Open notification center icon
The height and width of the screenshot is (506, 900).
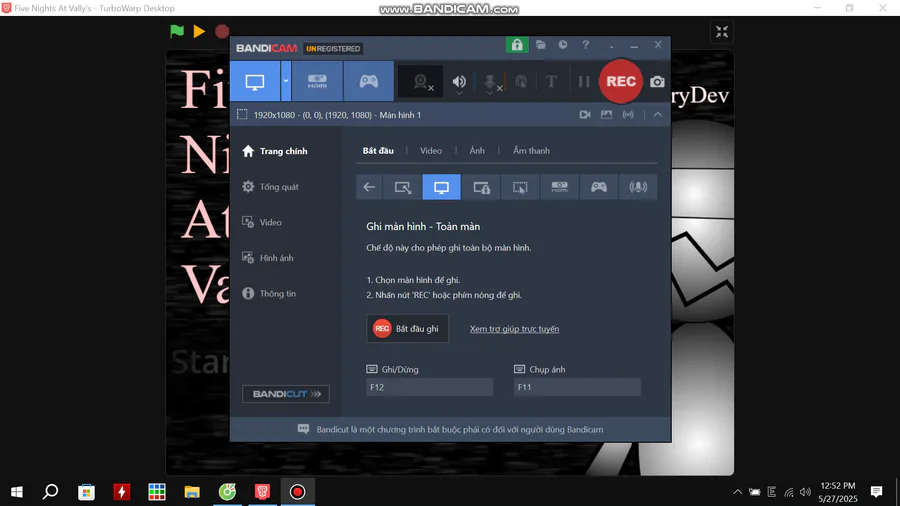tap(876, 492)
